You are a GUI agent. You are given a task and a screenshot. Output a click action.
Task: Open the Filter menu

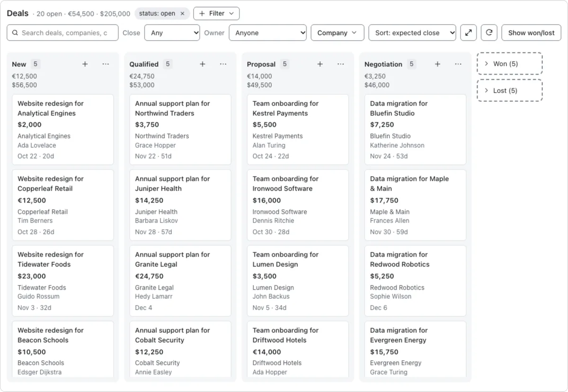click(x=216, y=14)
